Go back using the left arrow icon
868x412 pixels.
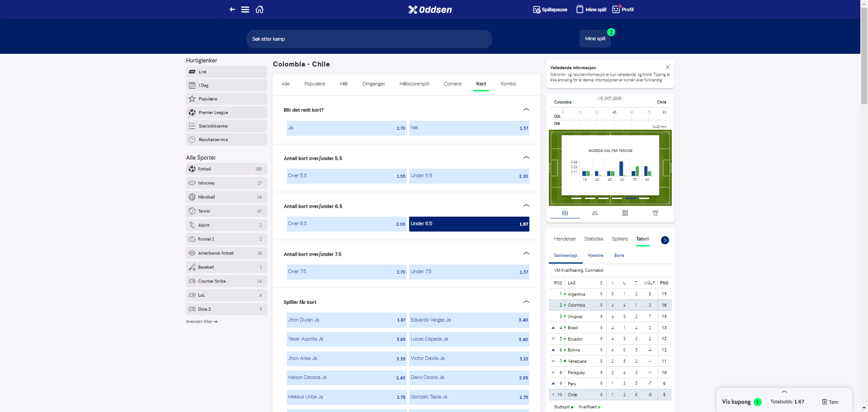232,9
